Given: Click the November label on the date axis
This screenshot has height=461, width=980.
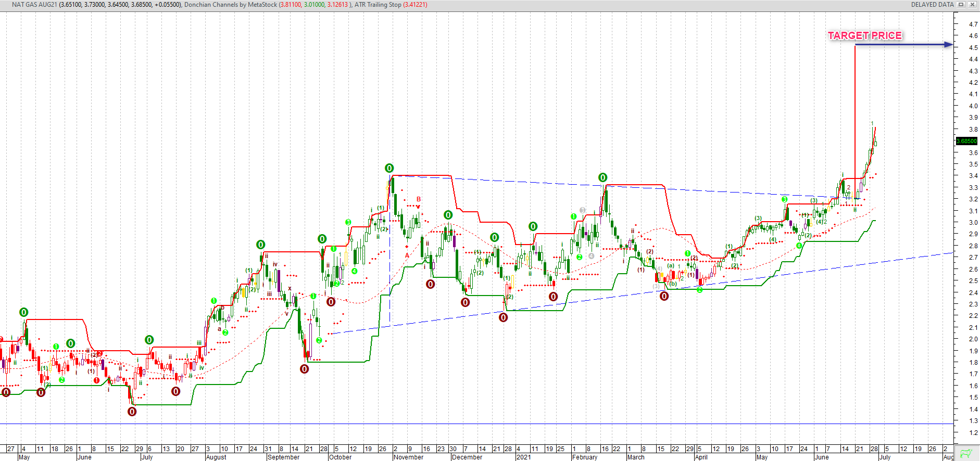Looking at the screenshot, I should pyautogui.click(x=409, y=457).
